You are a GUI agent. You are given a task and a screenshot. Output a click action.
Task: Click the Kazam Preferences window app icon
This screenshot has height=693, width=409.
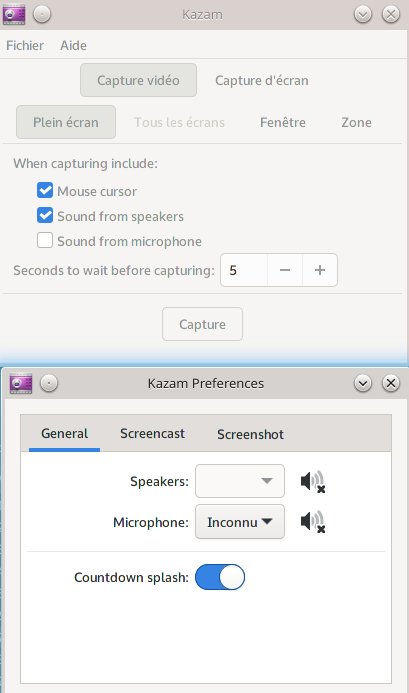pos(21,383)
